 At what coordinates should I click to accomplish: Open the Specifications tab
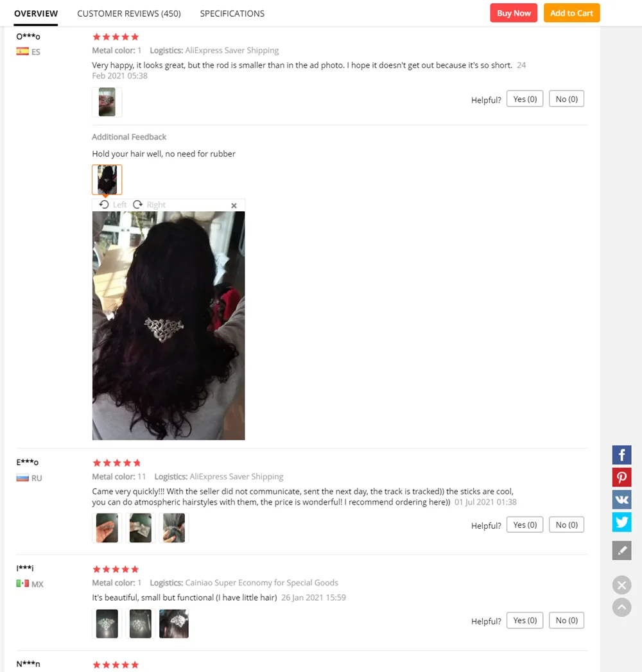click(x=232, y=13)
